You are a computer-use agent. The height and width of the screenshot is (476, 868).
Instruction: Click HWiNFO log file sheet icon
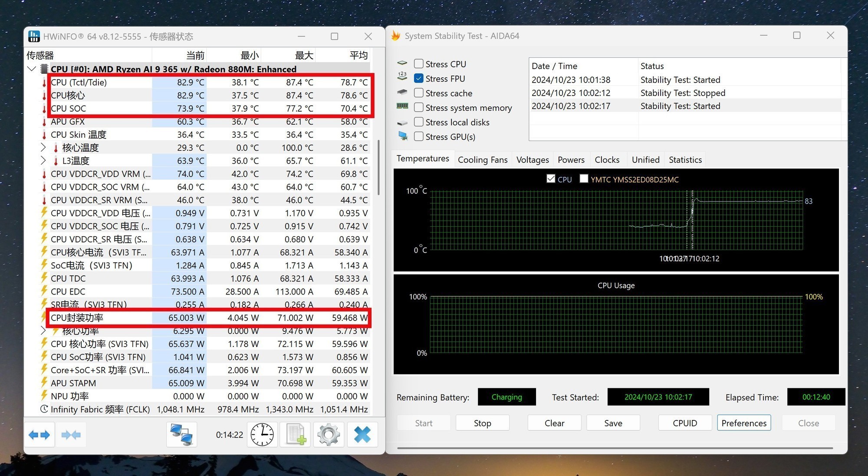tap(296, 434)
